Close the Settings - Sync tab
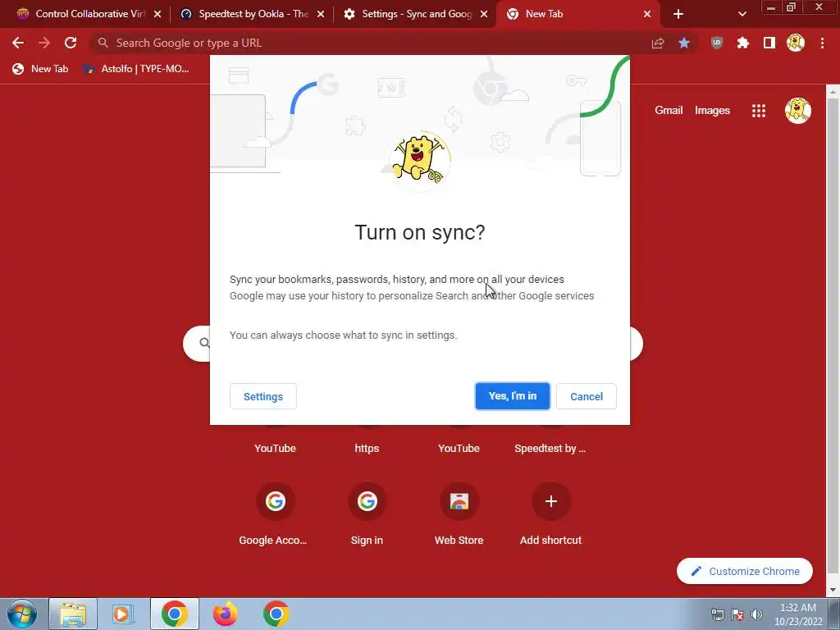 (484, 14)
